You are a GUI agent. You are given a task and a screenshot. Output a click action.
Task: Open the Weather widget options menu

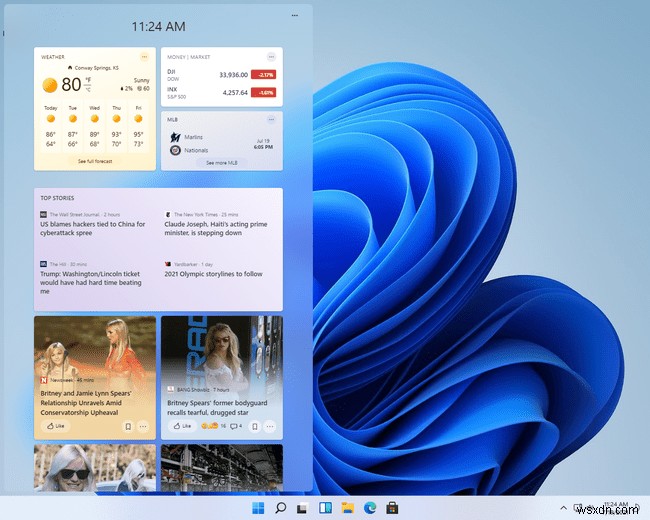(144, 57)
